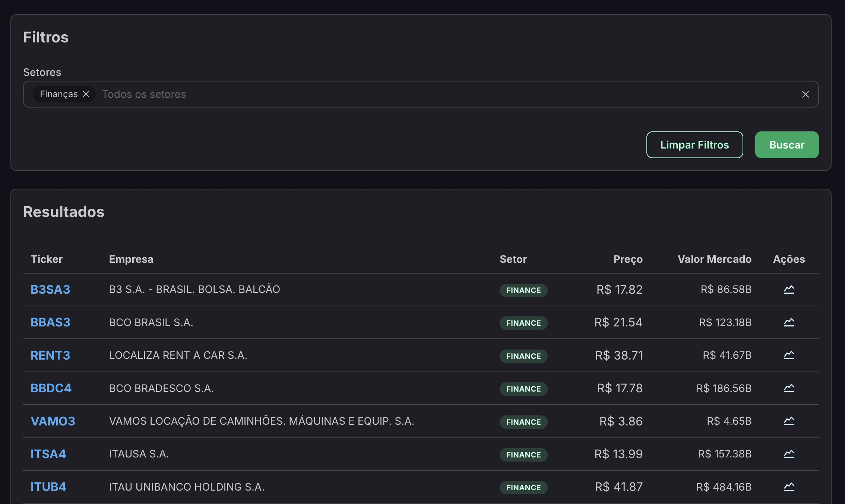Screen dimensions: 845x504
Task: Open chart icon for ITSA4 row
Action: coord(789,454)
